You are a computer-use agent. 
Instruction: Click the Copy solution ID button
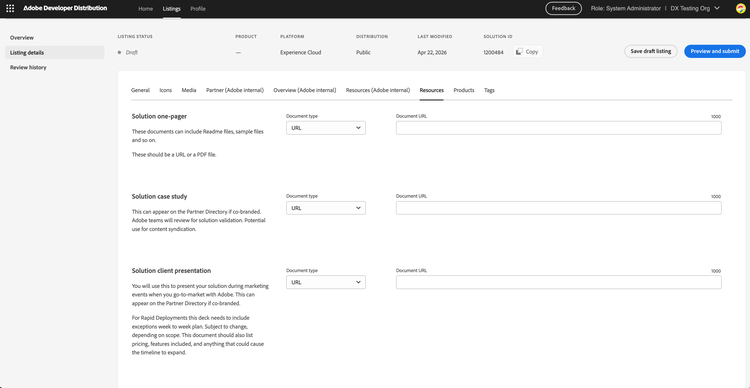tap(528, 52)
